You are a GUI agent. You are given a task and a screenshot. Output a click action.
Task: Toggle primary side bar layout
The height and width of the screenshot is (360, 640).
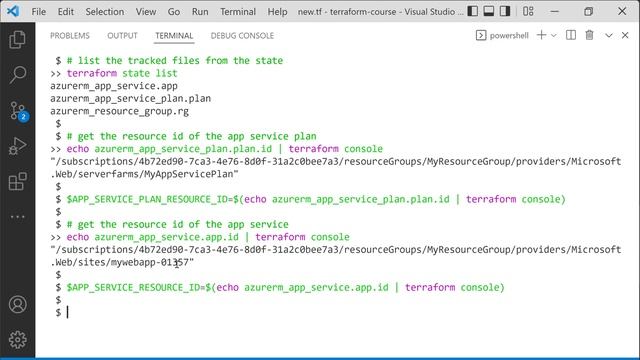coord(473,11)
